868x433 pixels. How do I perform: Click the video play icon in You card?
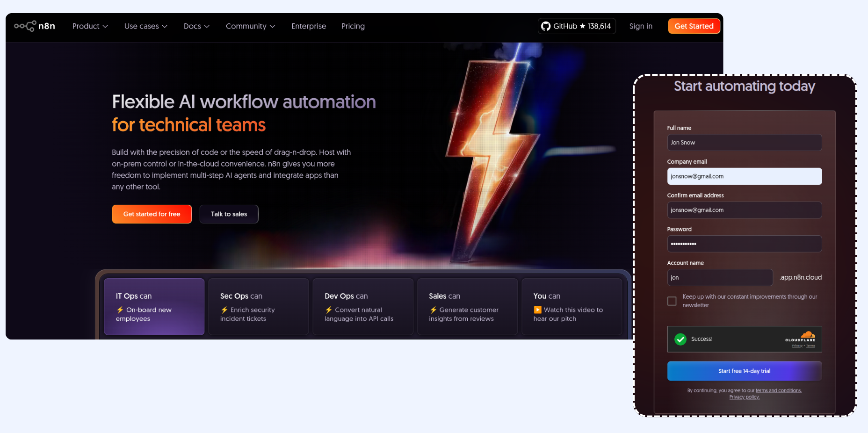(x=538, y=310)
